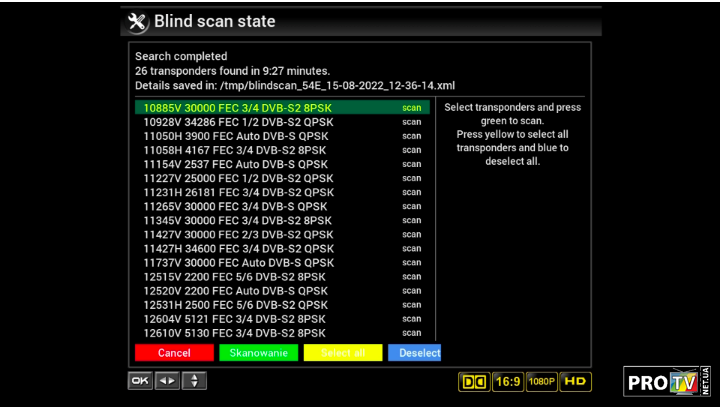Image resolution: width=721 pixels, height=407 pixels.
Task: Click the 16:9 aspect ratio icon
Action: (x=507, y=381)
